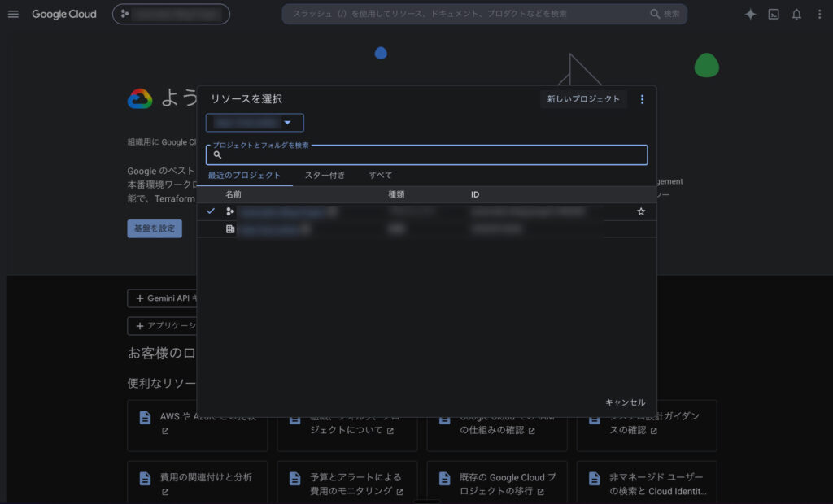Open the top-right three-dot settings menu
The image size is (833, 504).
[819, 15]
